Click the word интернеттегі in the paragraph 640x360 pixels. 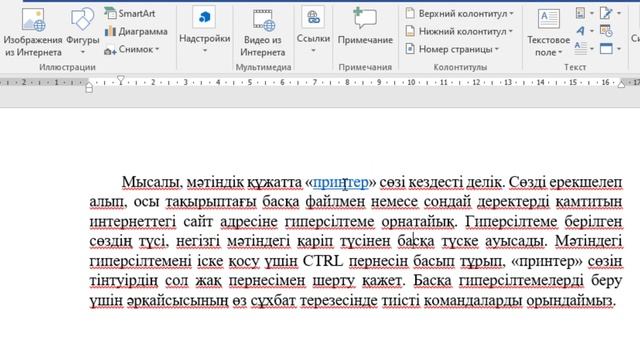point(133,222)
